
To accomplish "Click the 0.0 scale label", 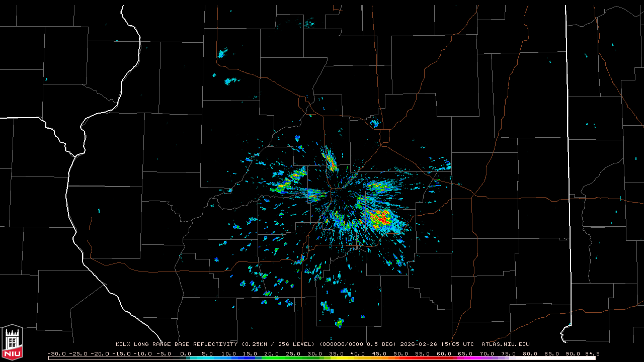I will (186, 354).
